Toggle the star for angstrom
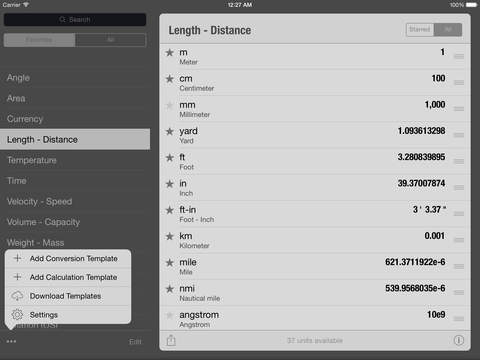Screen dimensions: 480x360 point(170,315)
